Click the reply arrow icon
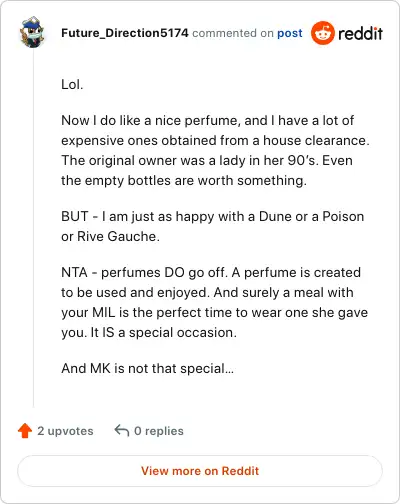400x504 pixels. [x=122, y=430]
